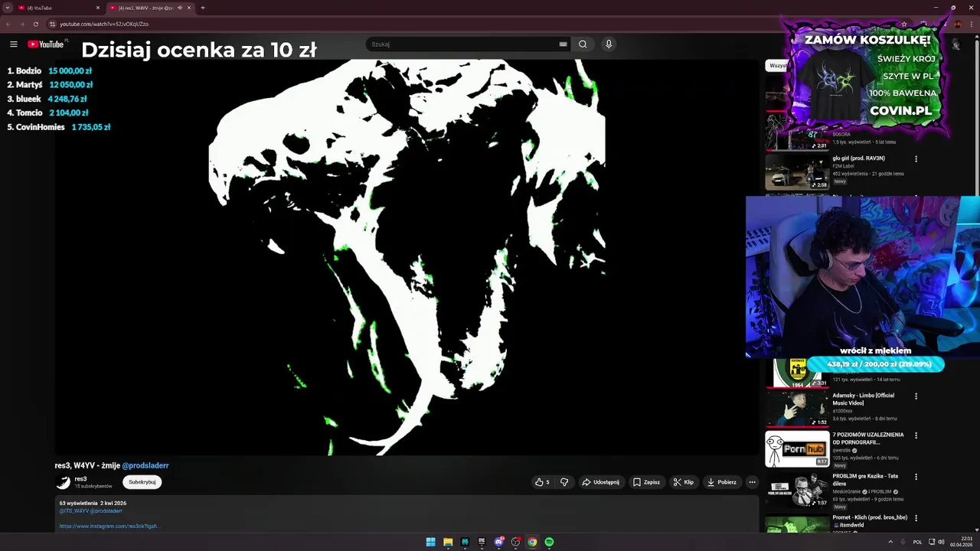The width and height of the screenshot is (980, 551).
Task: Go forward with the browser forward arrow
Action: coord(21,24)
